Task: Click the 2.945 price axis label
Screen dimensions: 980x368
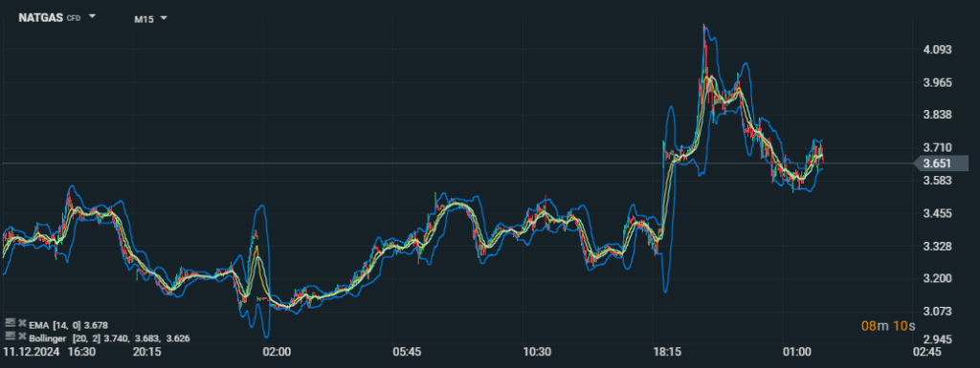Action: (x=938, y=340)
